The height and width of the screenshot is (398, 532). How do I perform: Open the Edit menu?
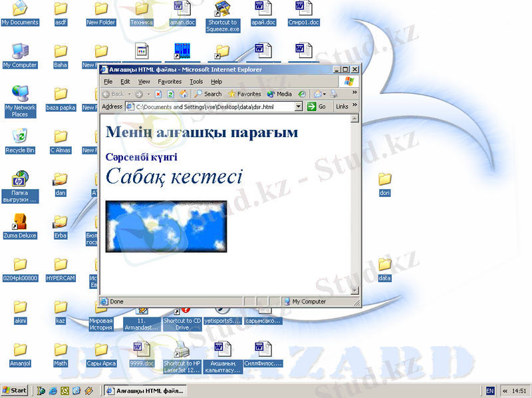[125, 81]
